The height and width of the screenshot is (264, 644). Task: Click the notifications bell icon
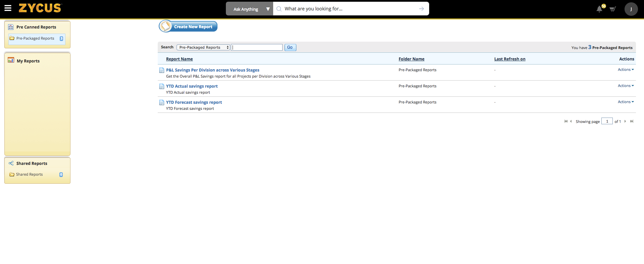(x=599, y=9)
